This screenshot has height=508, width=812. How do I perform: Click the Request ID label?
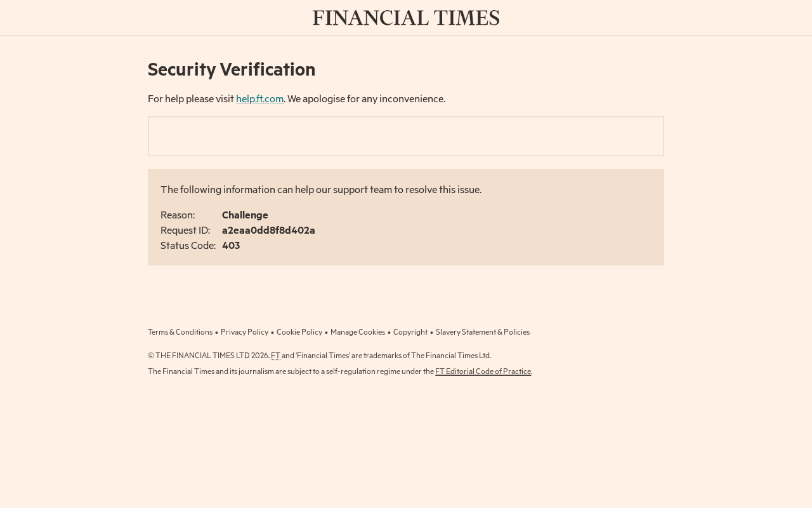[185, 231]
